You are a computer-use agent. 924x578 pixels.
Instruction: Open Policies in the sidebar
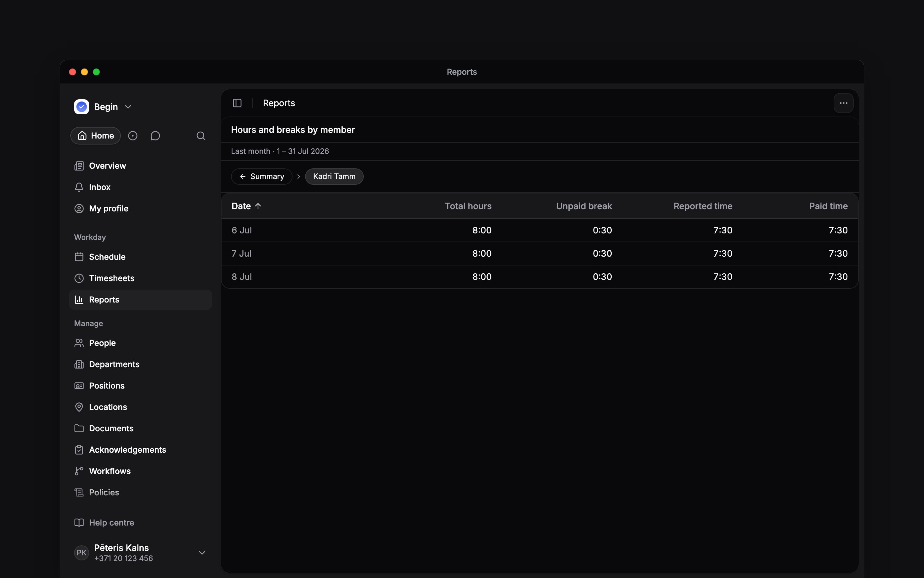141,493
